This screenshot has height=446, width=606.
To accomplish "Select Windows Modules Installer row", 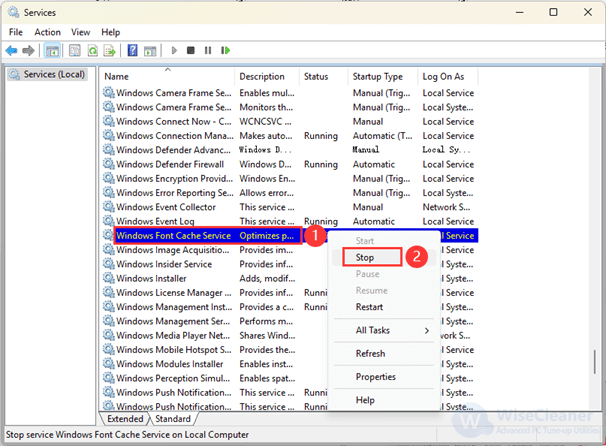I will [214, 364].
